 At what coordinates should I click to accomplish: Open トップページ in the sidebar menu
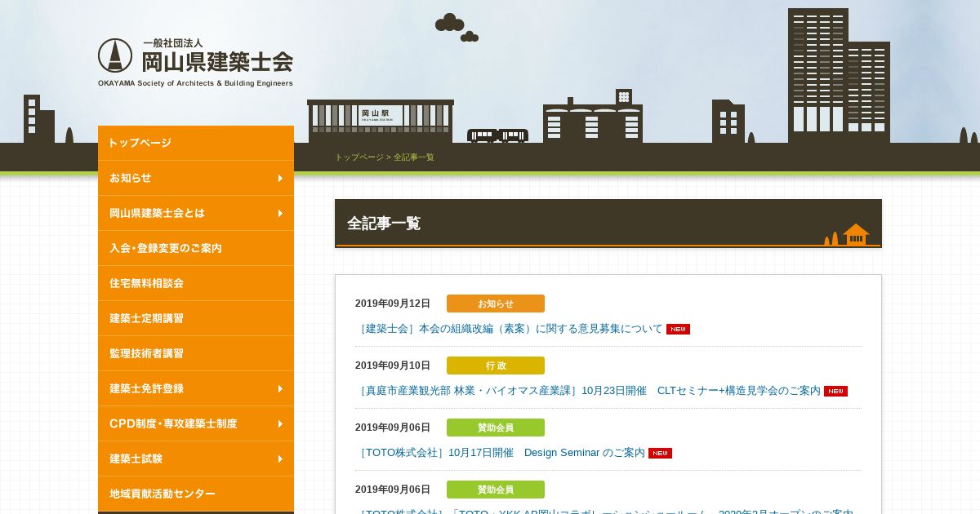(196, 143)
